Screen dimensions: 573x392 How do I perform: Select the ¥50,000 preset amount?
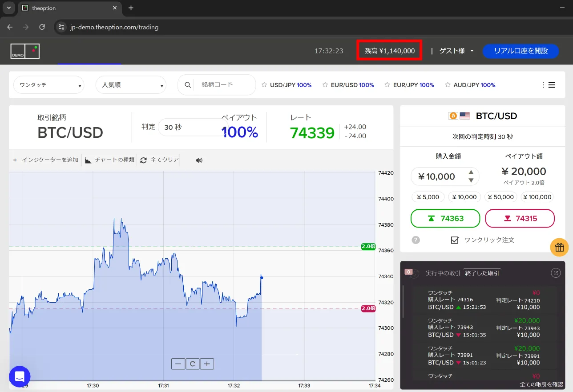pos(500,197)
